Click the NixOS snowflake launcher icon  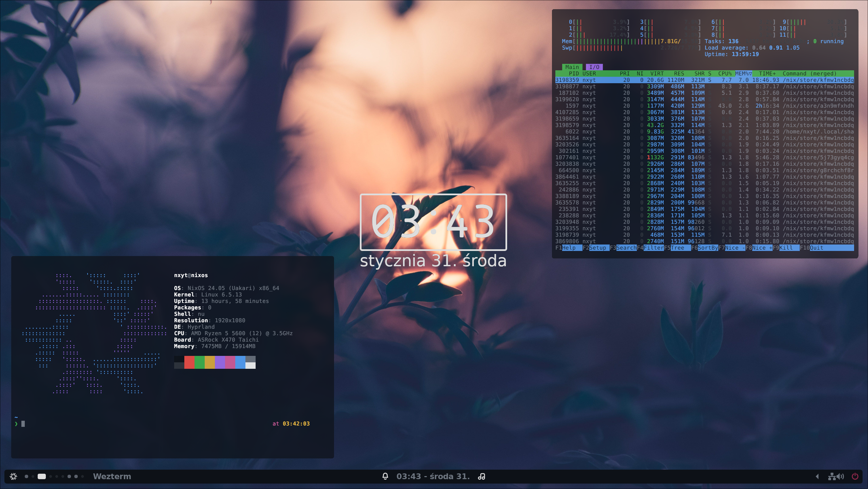(13, 476)
